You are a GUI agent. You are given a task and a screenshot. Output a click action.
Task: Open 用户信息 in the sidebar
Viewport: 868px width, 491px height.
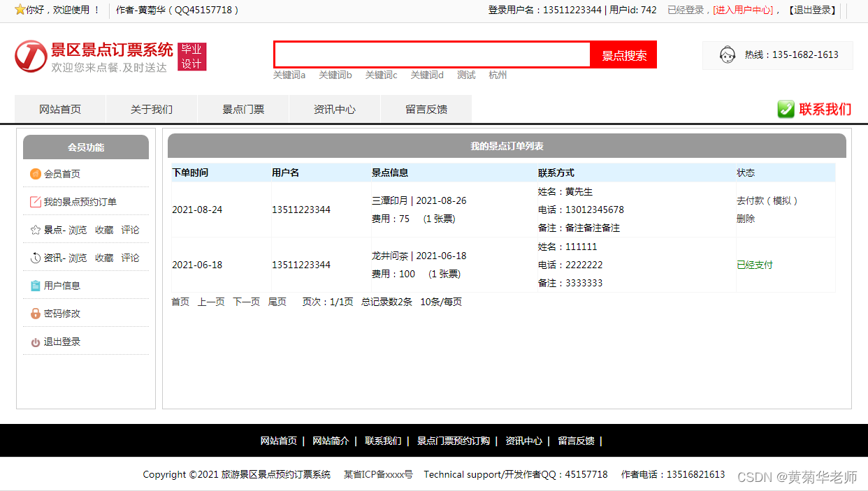click(x=62, y=286)
